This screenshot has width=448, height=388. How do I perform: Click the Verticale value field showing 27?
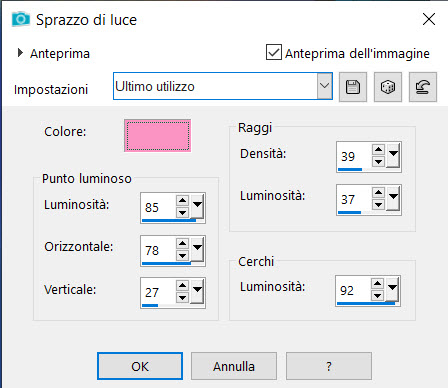pos(158,292)
